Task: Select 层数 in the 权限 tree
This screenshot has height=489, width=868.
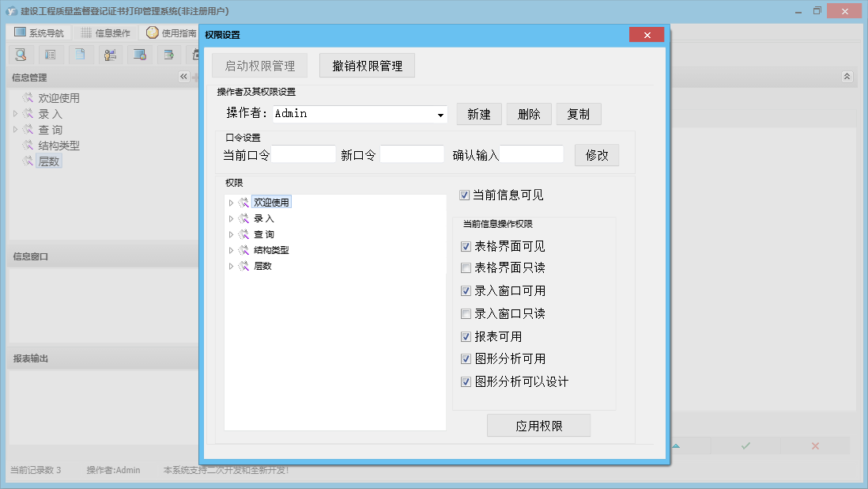Action: tap(262, 267)
